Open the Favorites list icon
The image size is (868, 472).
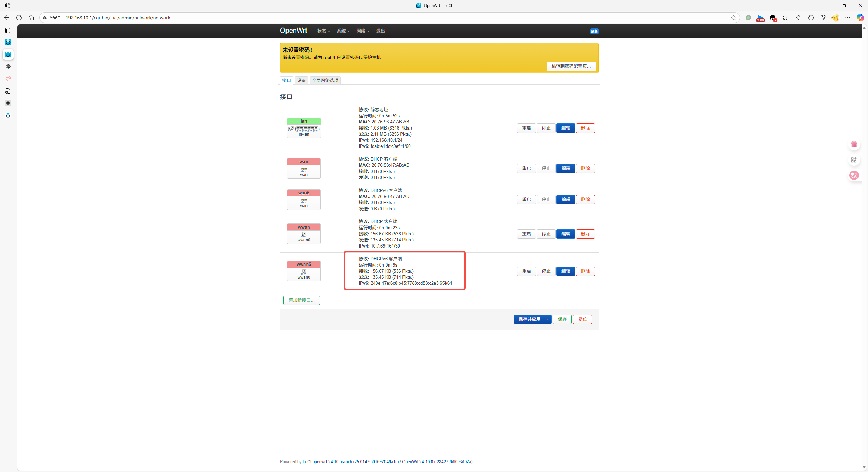click(799, 18)
